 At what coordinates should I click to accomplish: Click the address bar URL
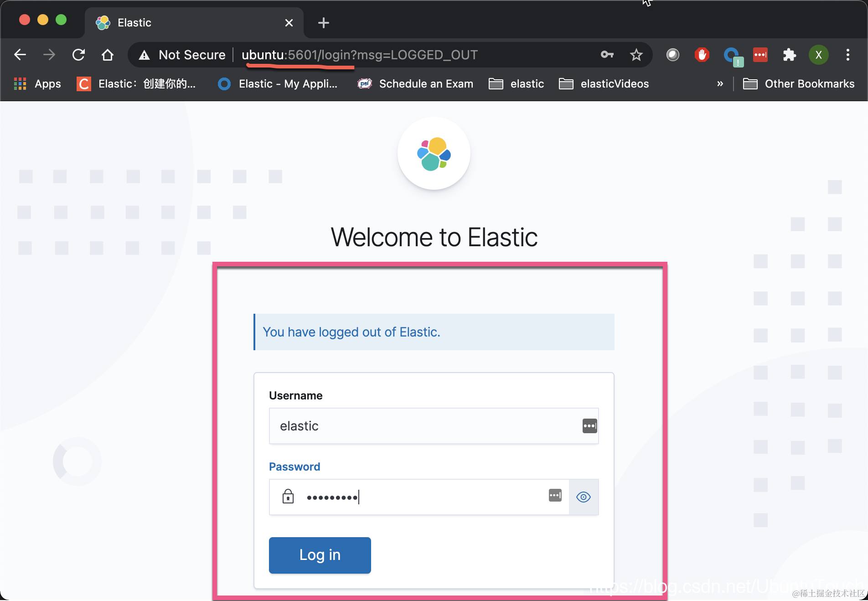pyautogui.click(x=360, y=55)
